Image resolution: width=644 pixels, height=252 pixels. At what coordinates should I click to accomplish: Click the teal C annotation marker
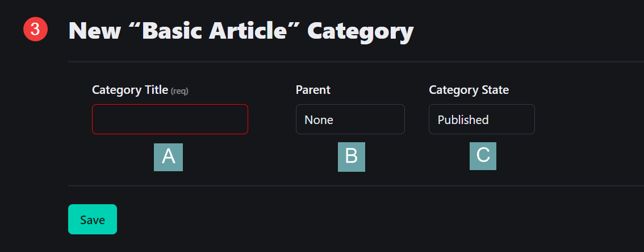(483, 156)
